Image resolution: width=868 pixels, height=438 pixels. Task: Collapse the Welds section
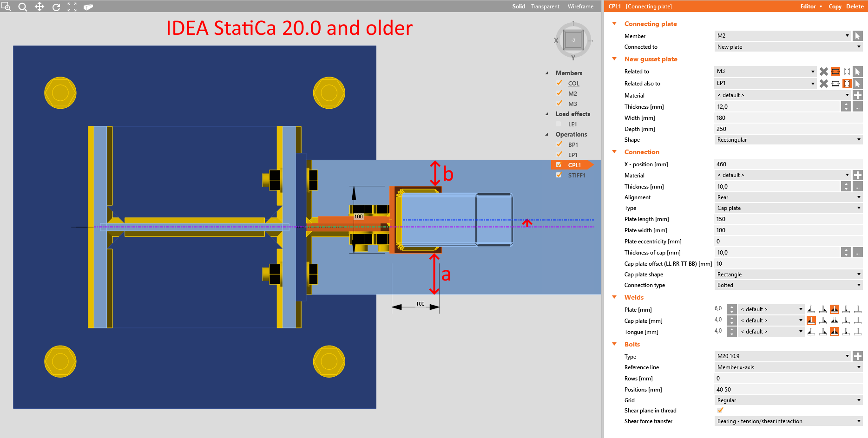(x=614, y=297)
